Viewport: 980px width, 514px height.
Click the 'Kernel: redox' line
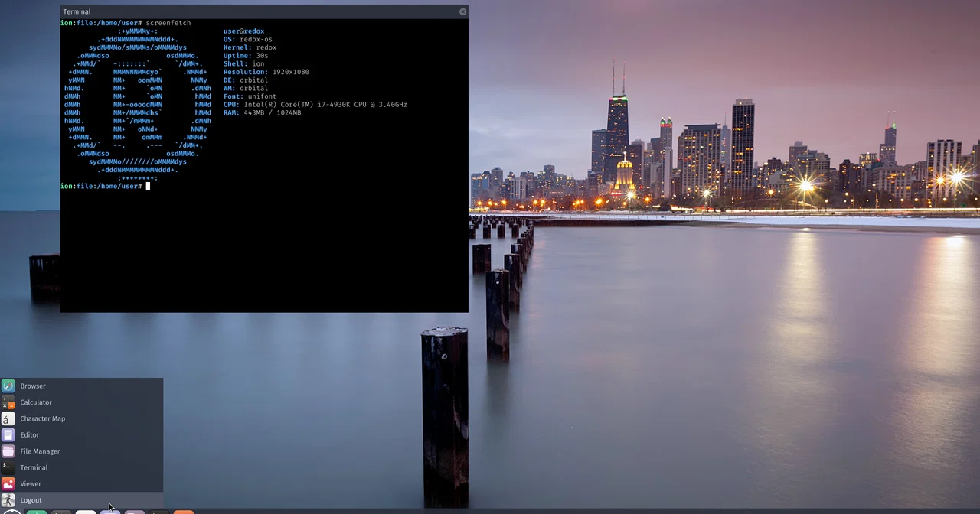(250, 47)
